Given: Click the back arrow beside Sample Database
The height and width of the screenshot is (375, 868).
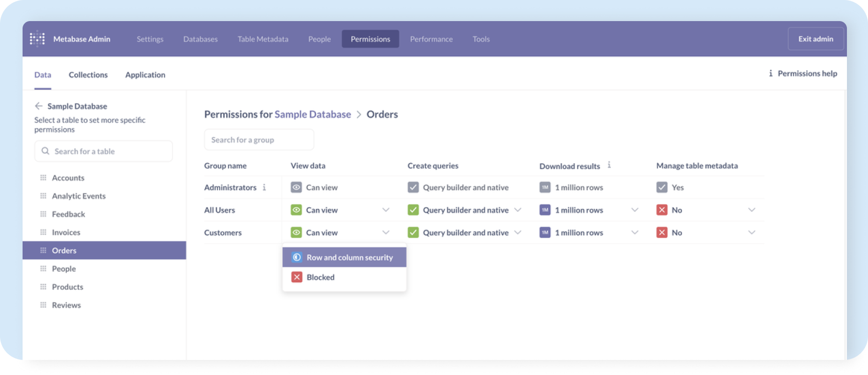Looking at the screenshot, I should tap(39, 106).
